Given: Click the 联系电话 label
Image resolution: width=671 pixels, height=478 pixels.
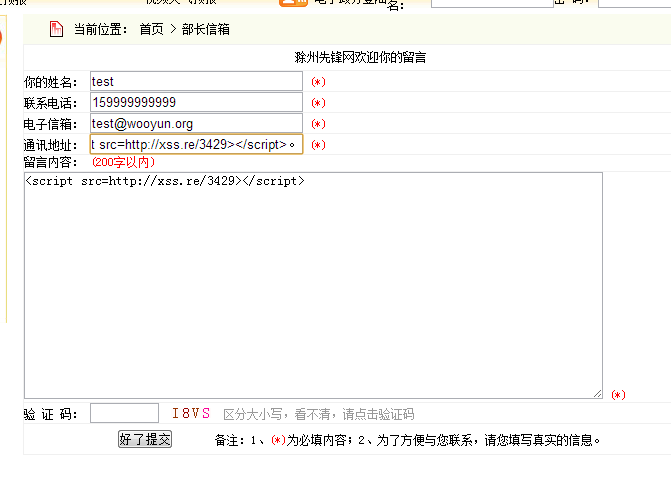Looking at the screenshot, I should [x=50, y=103].
